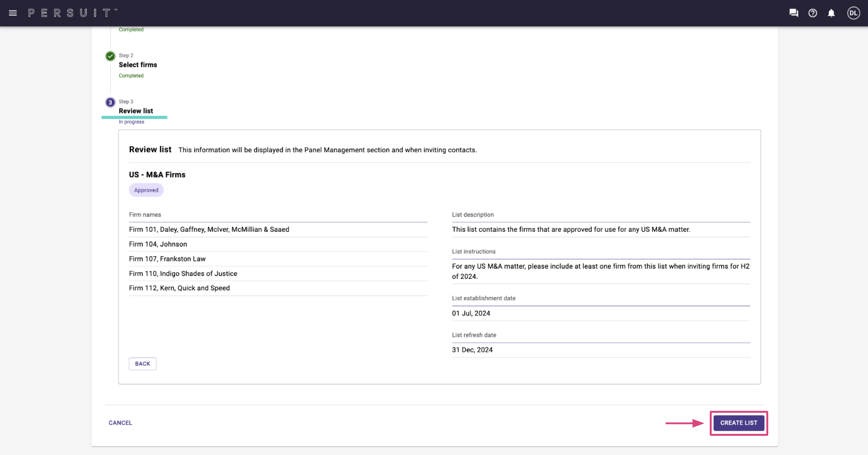
Task: Click the list refresh date value
Action: pos(472,350)
